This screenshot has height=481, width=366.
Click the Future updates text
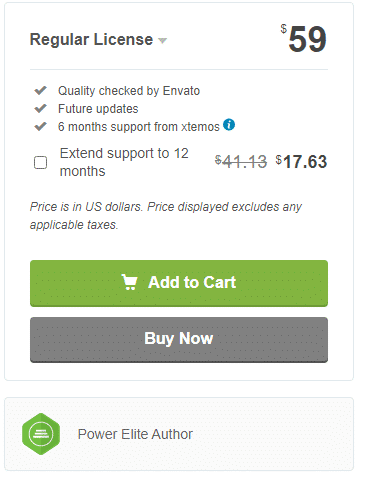pyautogui.click(x=98, y=109)
